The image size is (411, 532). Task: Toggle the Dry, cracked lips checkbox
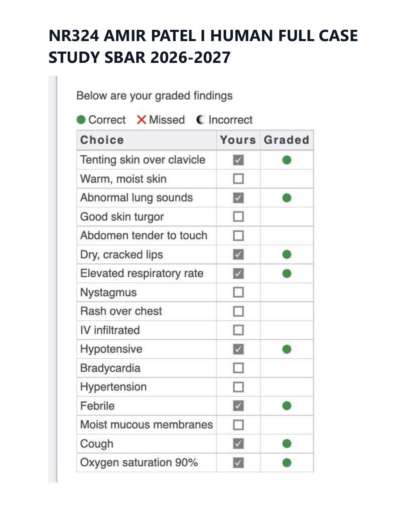pos(239,254)
